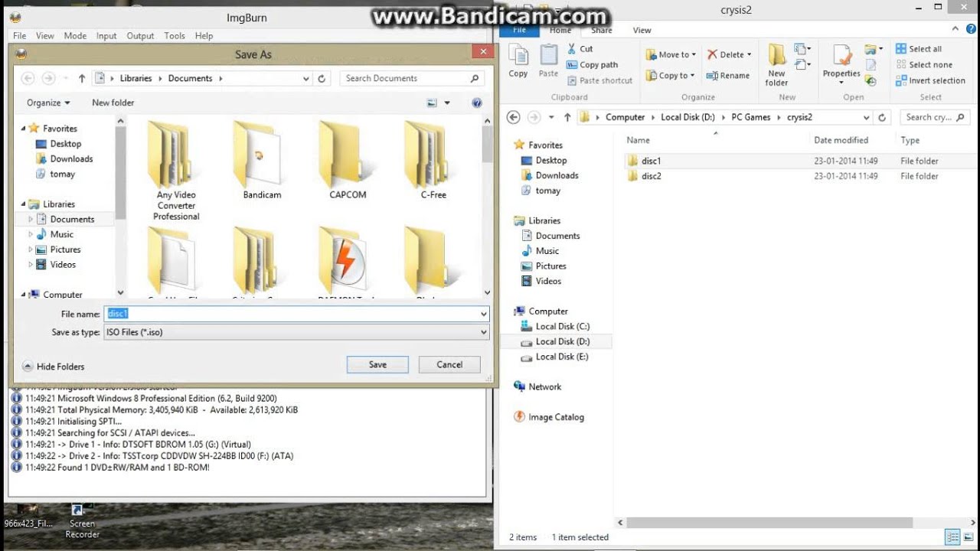Screen dimensions: 980x551
Task: Open Move to dropdown in ribbon
Action: (x=671, y=54)
